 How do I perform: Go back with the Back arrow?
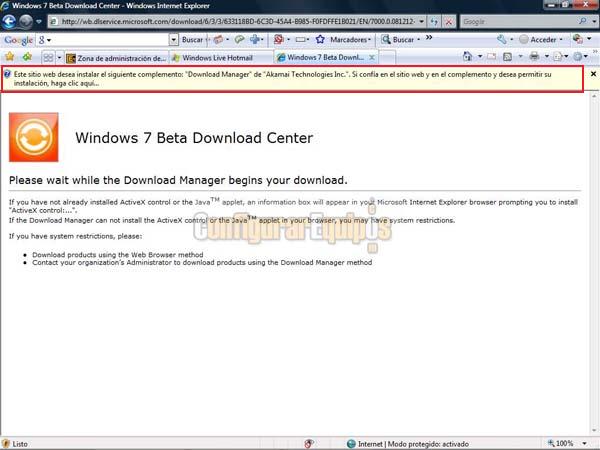click(9, 21)
